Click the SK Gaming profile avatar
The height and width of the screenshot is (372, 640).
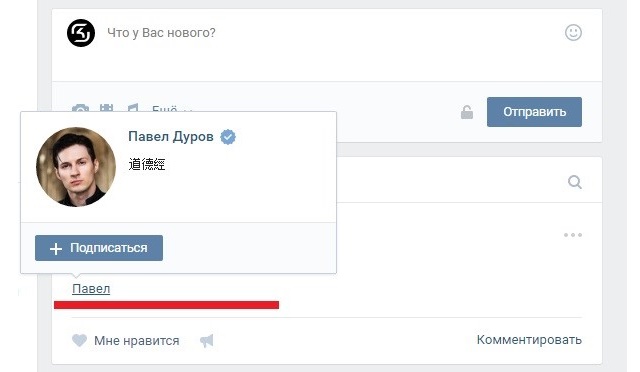81,33
